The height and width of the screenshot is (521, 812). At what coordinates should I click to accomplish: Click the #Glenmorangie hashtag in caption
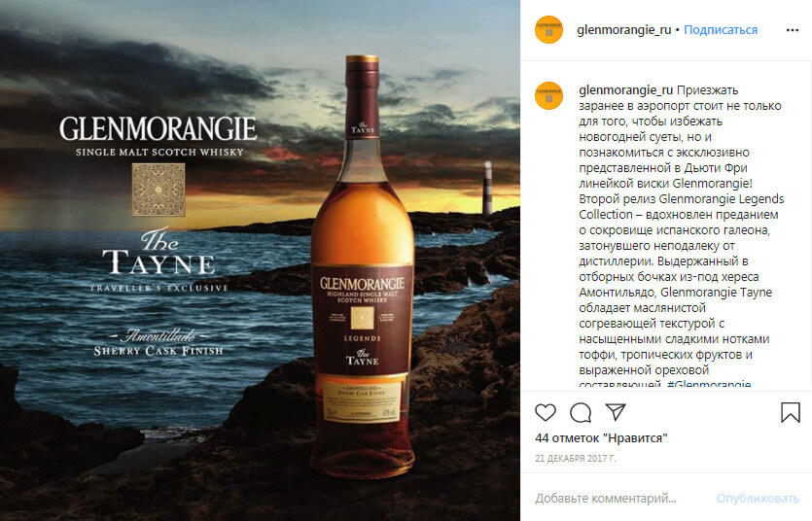pyautogui.click(x=709, y=383)
